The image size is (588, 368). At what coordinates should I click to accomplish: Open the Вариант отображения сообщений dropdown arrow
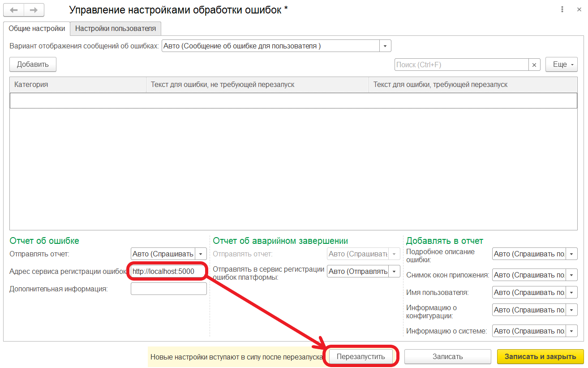(386, 46)
